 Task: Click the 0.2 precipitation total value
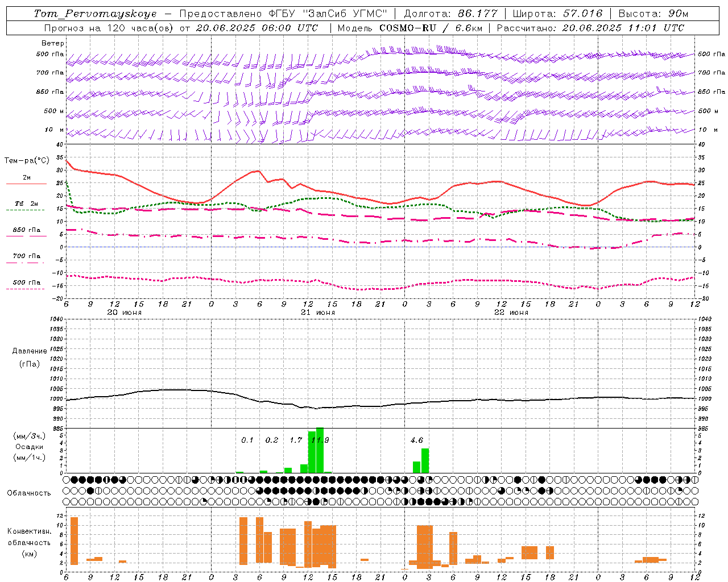(272, 440)
